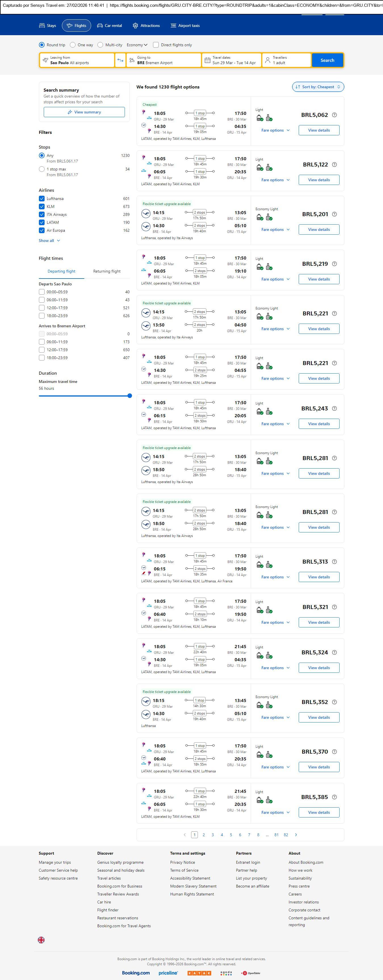Click the Maximum travel time slider handle
The width and height of the screenshot is (383, 980).
coord(129,396)
